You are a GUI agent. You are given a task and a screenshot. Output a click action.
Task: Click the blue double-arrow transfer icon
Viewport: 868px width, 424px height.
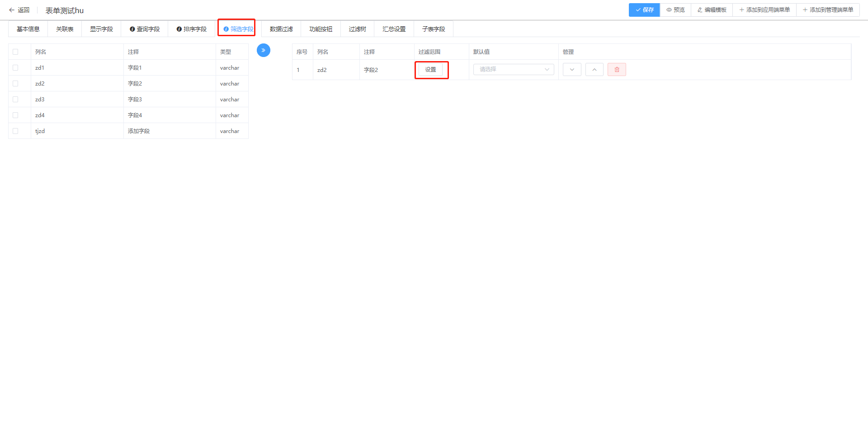point(263,50)
